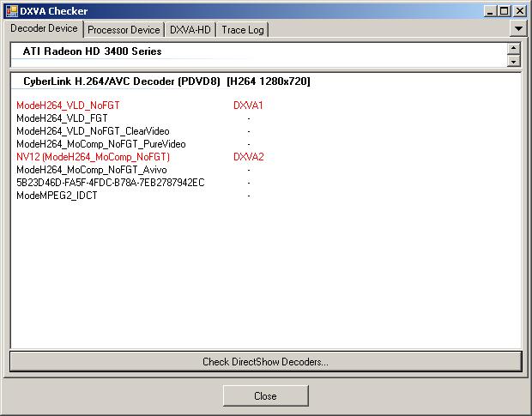Select the Trace Log tab
The image size is (532, 416).
[x=244, y=30]
